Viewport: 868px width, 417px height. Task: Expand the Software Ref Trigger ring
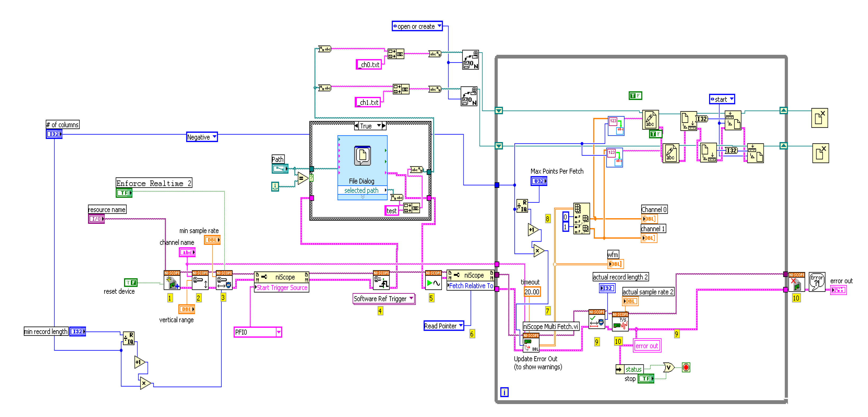click(x=412, y=298)
